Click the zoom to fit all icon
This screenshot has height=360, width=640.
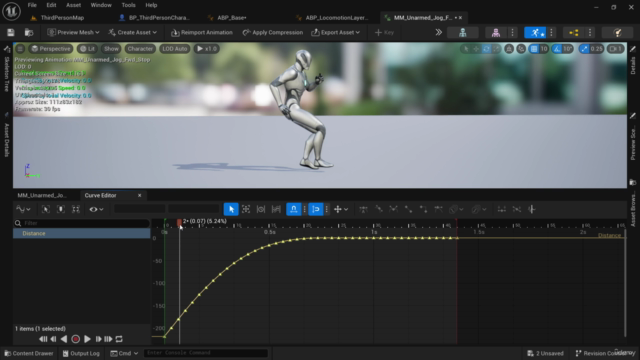click(x=76, y=209)
